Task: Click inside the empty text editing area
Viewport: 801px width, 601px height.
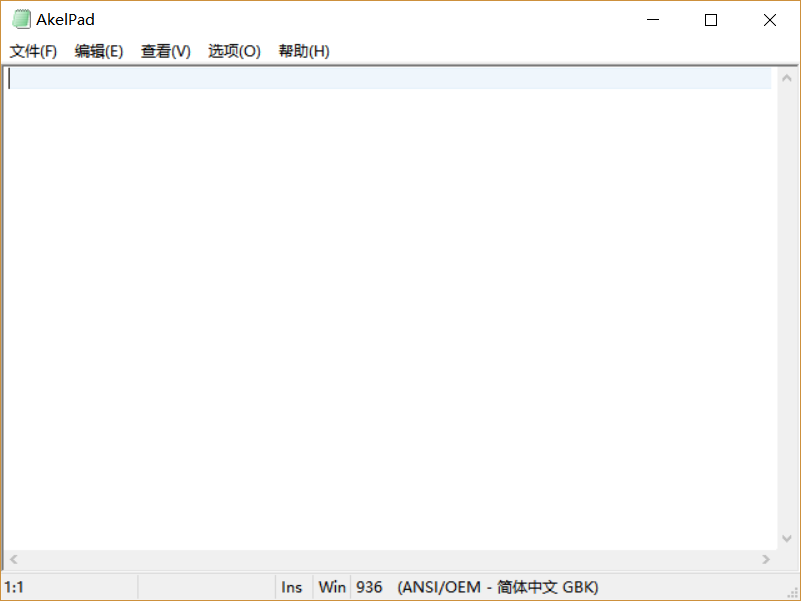Action: 391,309
